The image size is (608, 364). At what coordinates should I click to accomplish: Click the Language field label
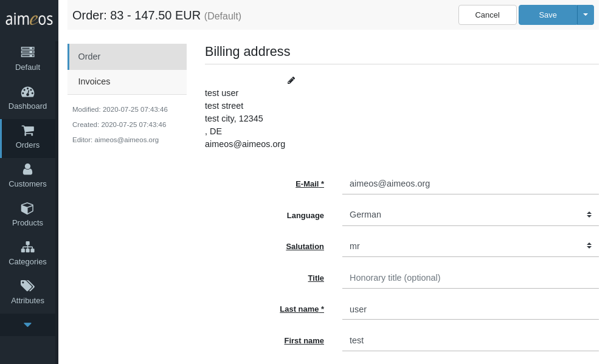pos(305,216)
